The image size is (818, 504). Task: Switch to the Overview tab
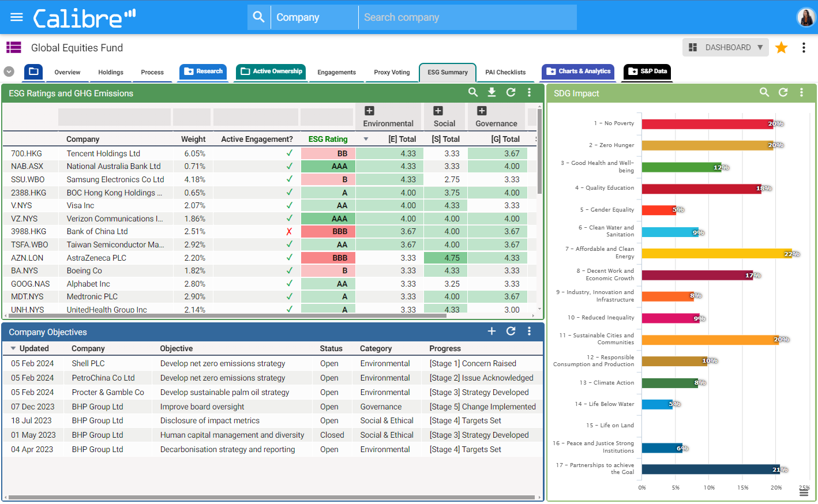pos(67,72)
